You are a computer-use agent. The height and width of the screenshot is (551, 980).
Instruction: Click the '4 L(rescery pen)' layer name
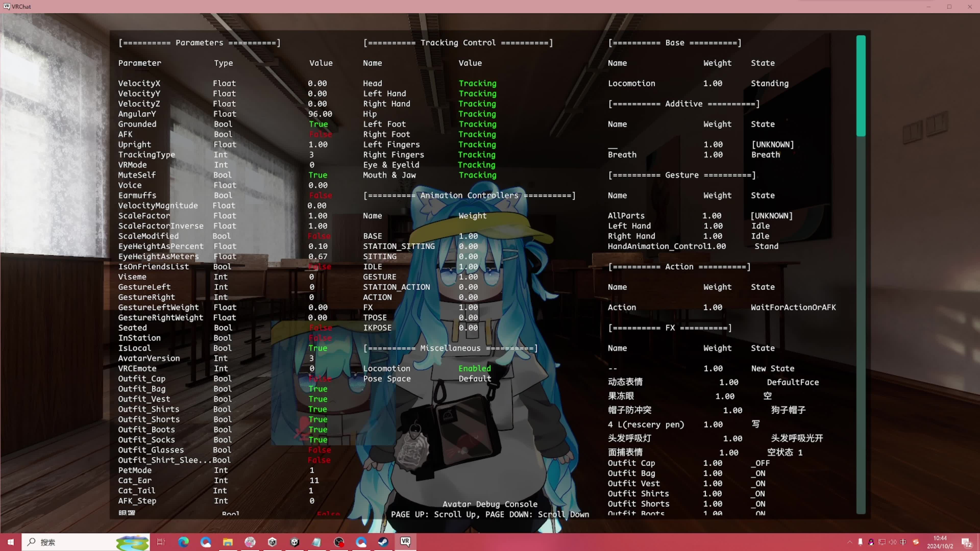coord(646,424)
